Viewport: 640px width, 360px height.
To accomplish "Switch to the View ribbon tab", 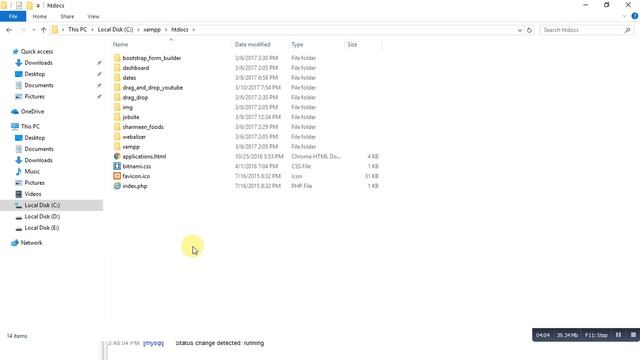I will point(93,16).
